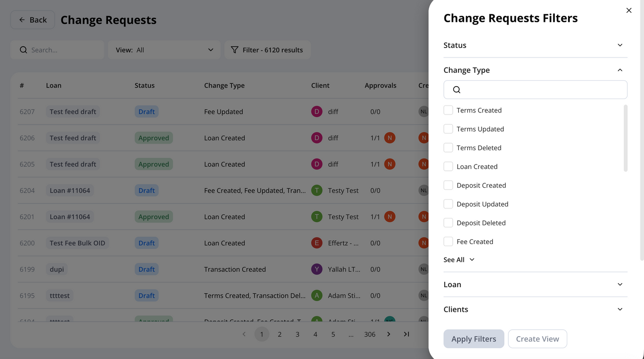Click the magnifier icon in Change Type search box

coord(456,90)
